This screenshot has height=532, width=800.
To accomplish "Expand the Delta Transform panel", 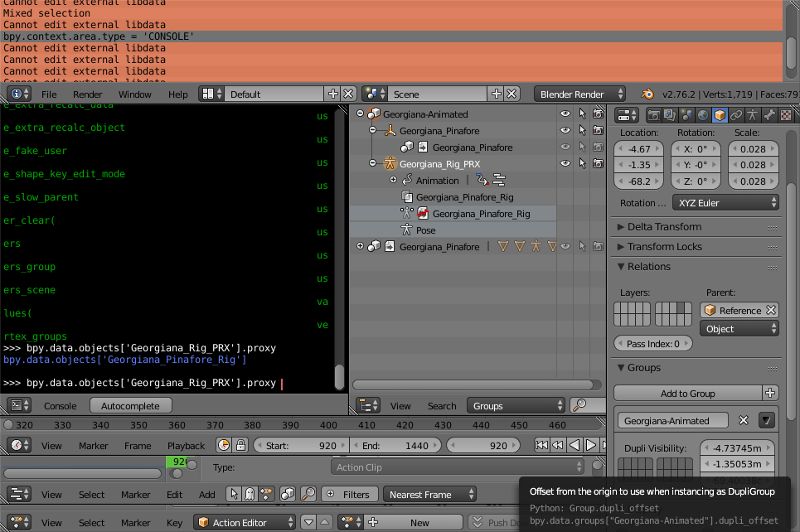I will click(664, 227).
